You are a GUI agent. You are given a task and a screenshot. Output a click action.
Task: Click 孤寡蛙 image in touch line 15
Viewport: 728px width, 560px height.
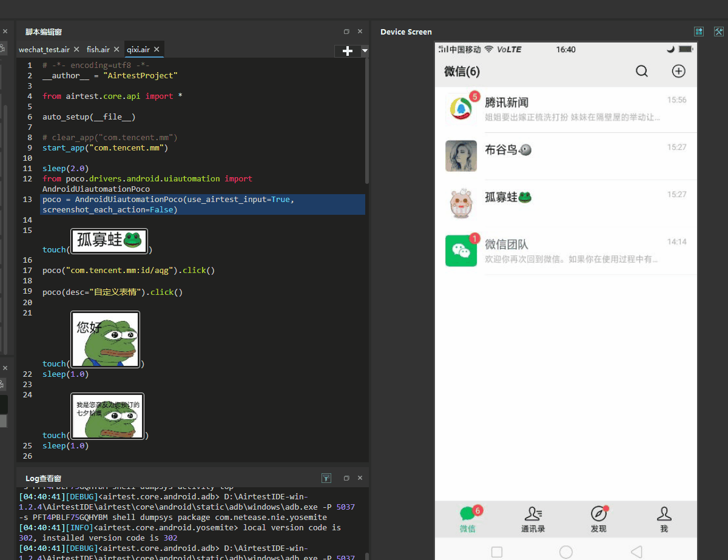point(109,240)
